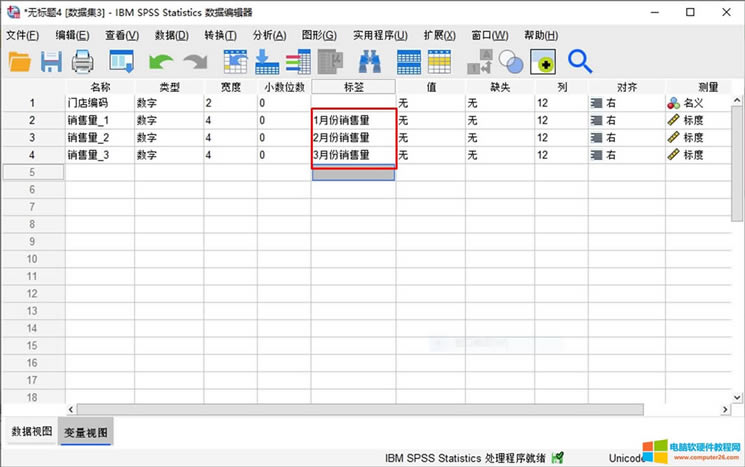Open the 分析(A) menu
Image resolution: width=745 pixels, height=467 pixels.
pos(268,36)
